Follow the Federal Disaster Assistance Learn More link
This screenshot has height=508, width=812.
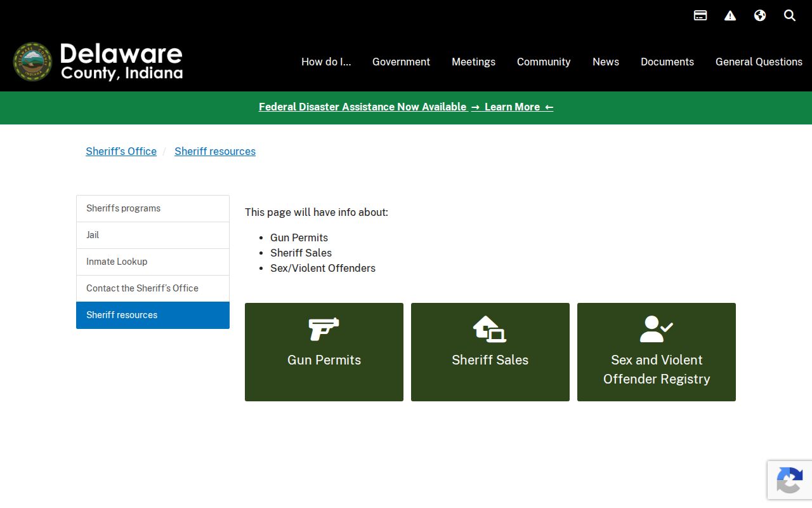click(x=406, y=107)
